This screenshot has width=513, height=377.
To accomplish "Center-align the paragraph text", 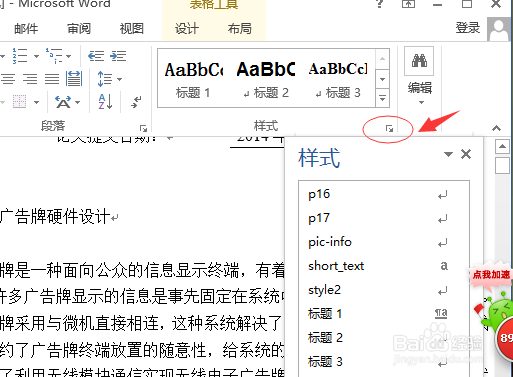I will pyautogui.click(x=8, y=79).
